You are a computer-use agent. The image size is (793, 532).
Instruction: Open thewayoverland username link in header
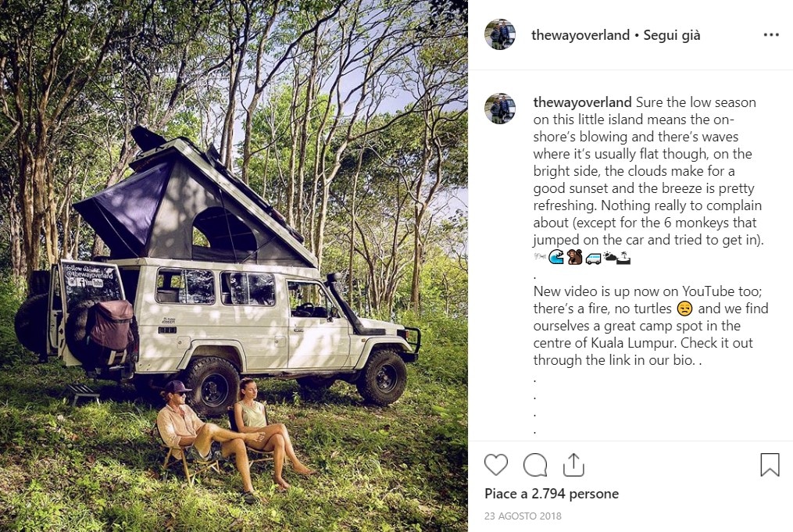580,35
